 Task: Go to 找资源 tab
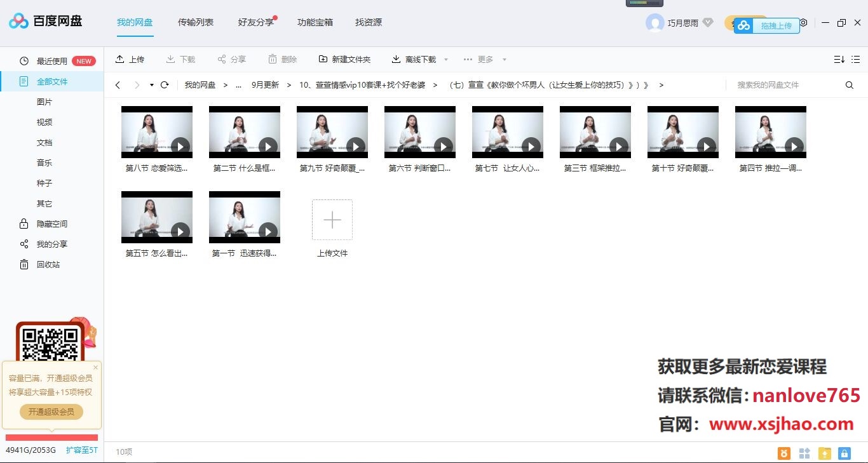pyautogui.click(x=369, y=22)
